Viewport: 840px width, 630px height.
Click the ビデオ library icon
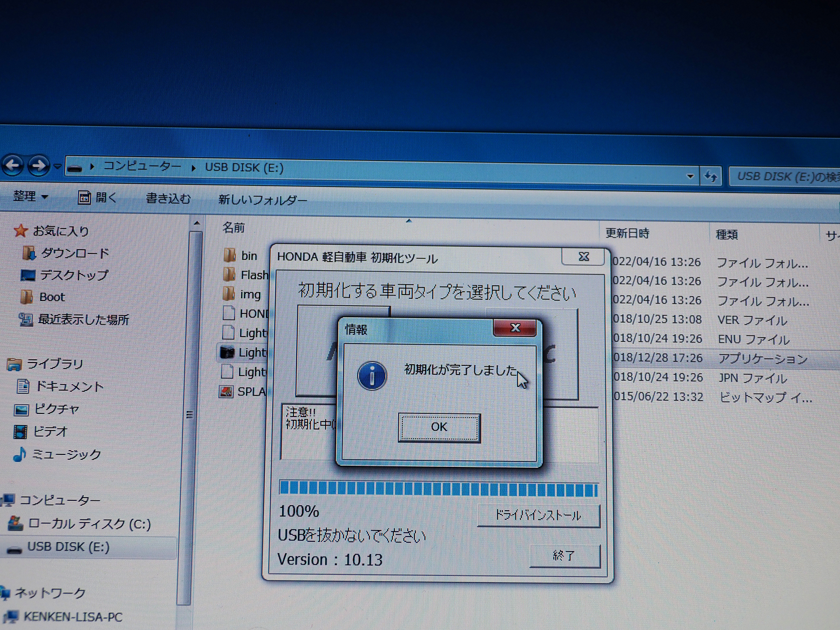[20, 432]
